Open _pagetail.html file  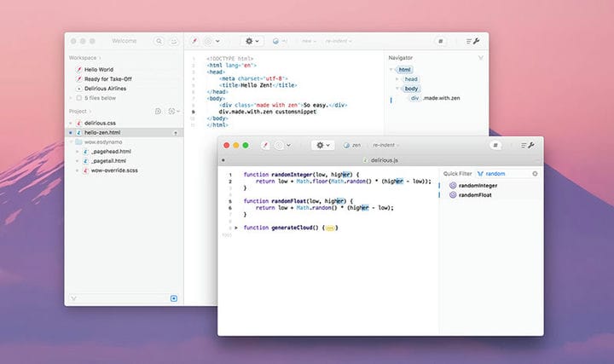point(108,161)
